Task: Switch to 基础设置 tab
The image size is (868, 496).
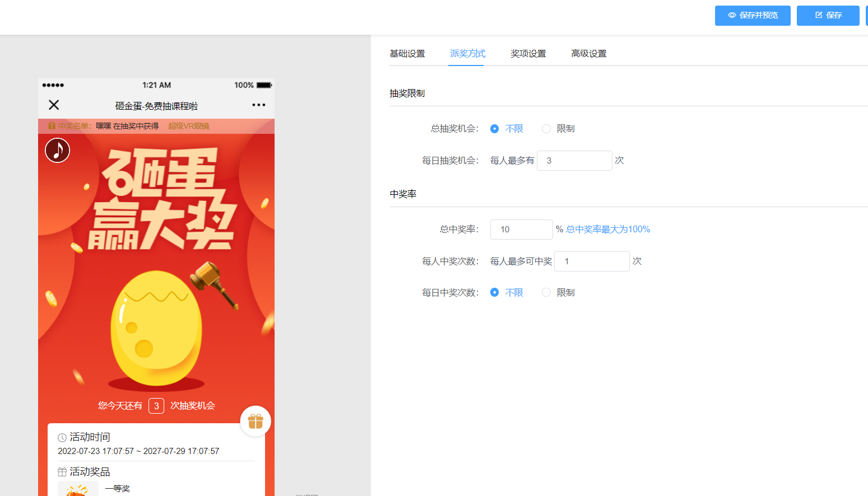Action: (x=407, y=54)
